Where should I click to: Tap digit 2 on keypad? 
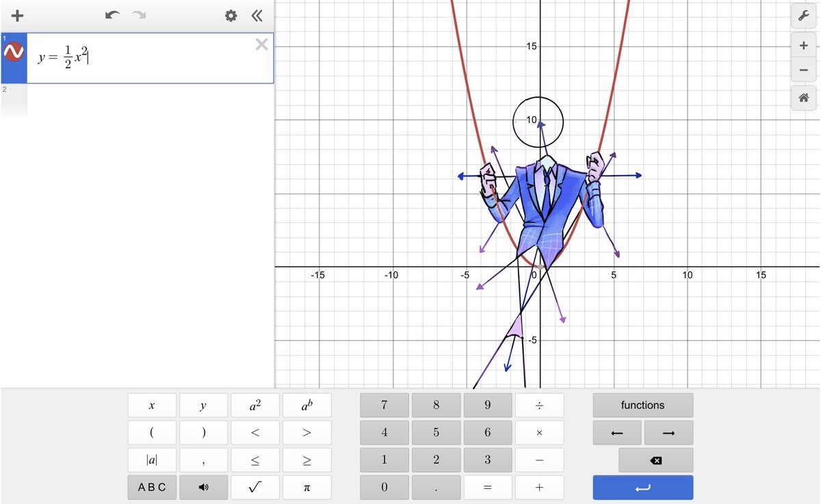point(436,460)
